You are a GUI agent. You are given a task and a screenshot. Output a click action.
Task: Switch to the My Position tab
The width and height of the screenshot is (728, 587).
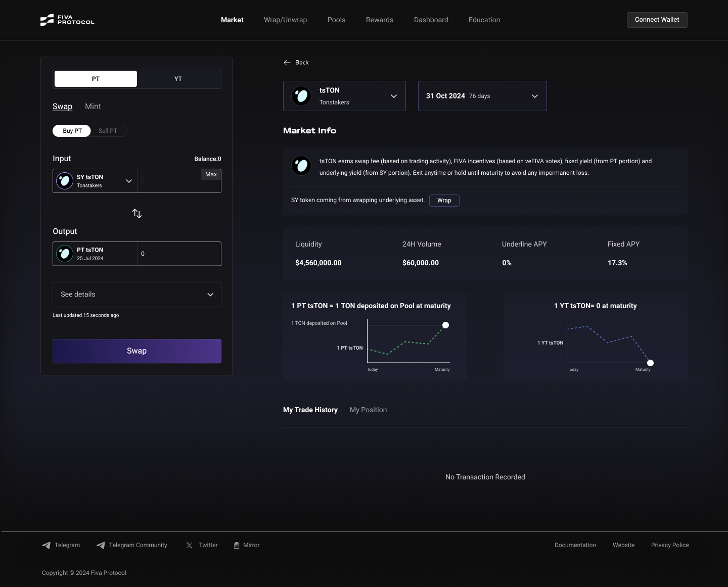368,410
